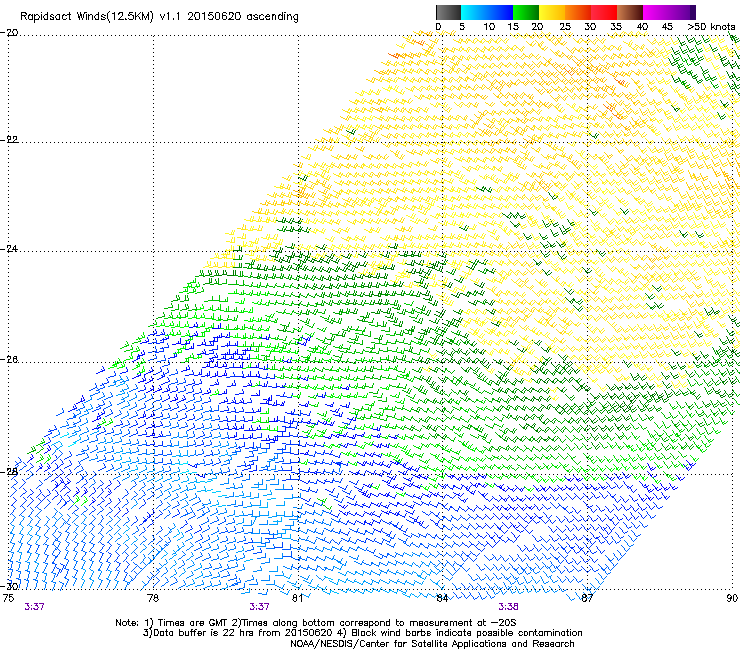Click the '-24' latitude axis label
The image size is (740, 650).
[9, 248]
